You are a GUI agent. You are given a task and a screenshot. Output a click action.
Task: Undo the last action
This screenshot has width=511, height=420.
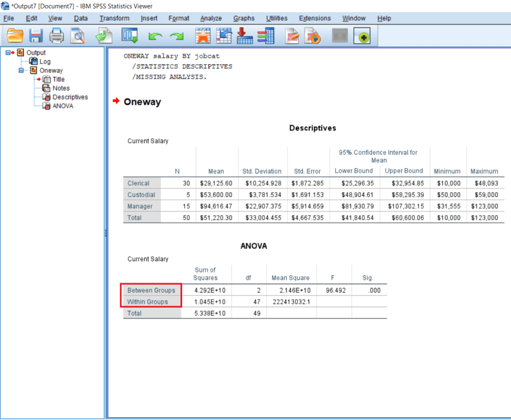[x=155, y=35]
